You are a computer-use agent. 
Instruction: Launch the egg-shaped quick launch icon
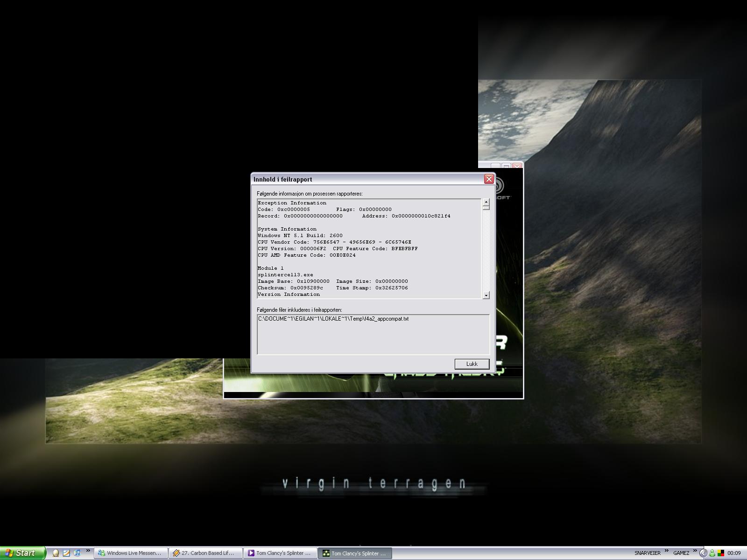[x=56, y=553]
